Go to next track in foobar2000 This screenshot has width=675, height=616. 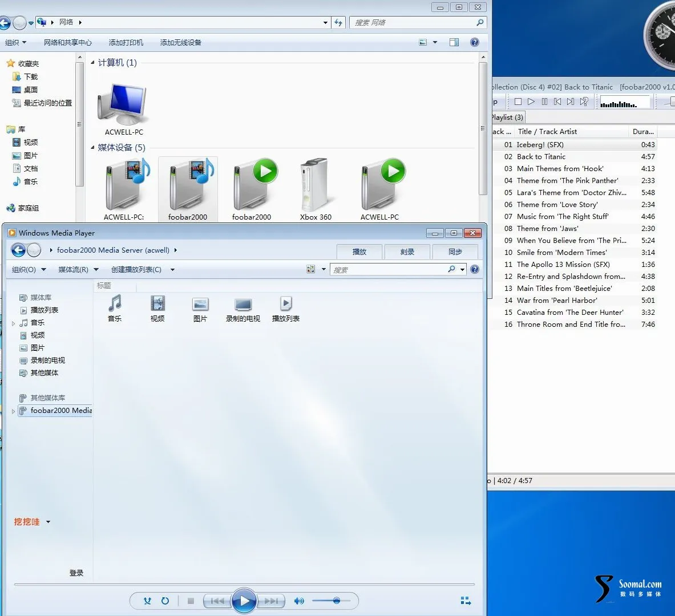coord(571,102)
